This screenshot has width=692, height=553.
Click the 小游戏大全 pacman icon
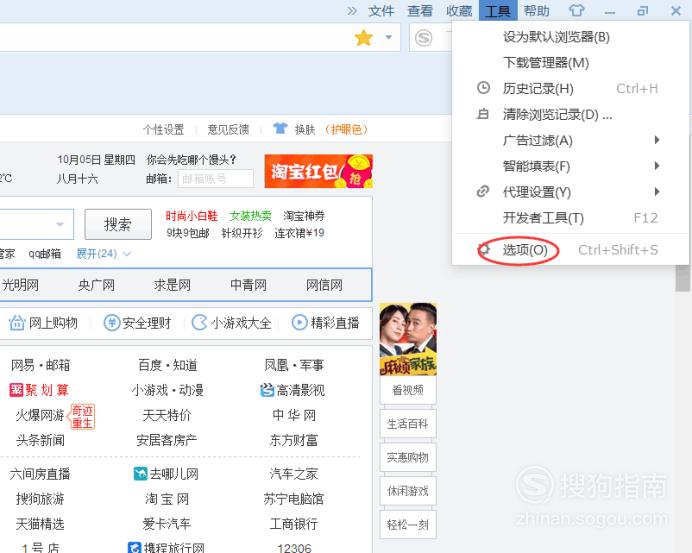click(200, 323)
